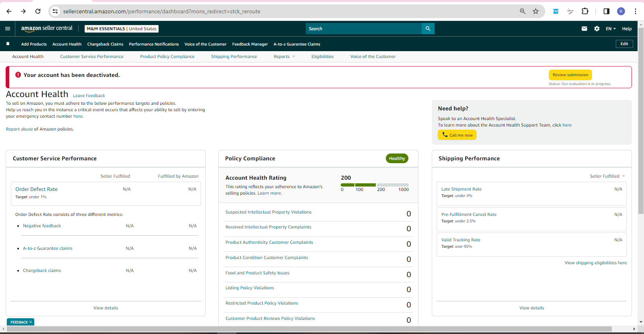View site information icon in the address bar
The height and width of the screenshot is (334, 644).
click(56, 11)
